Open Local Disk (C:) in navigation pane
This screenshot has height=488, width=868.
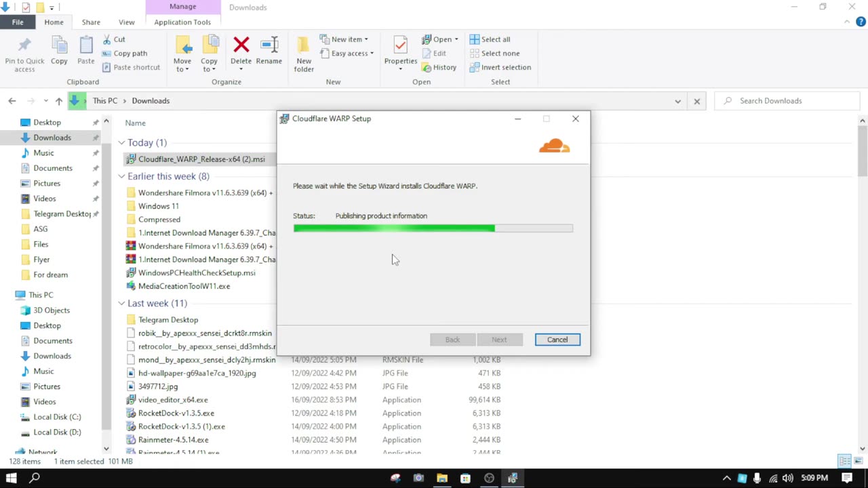tap(57, 417)
